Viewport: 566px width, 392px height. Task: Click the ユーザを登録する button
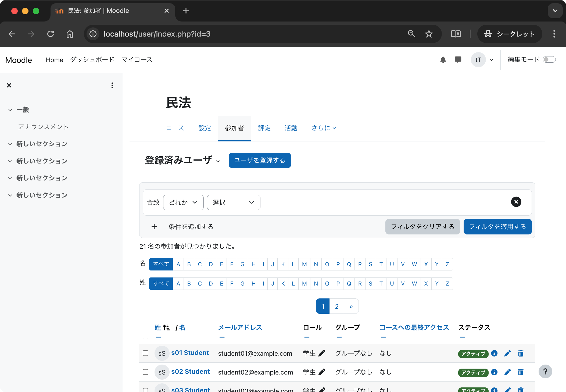[x=259, y=160]
